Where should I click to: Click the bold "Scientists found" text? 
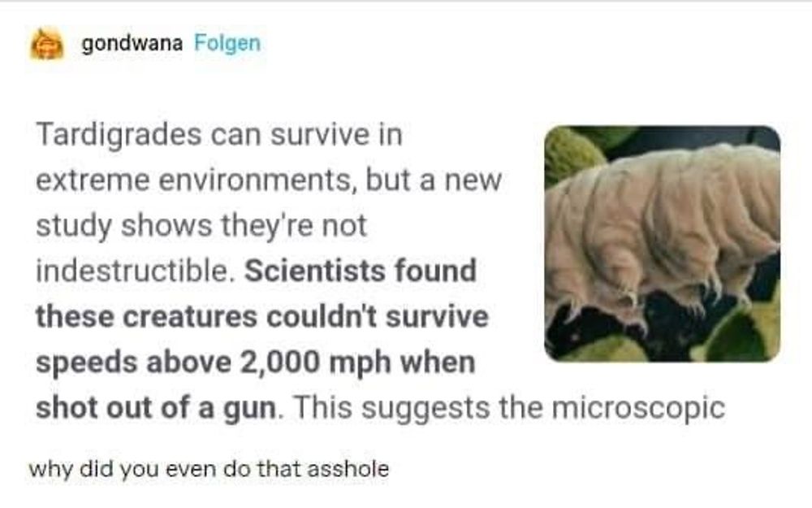[x=360, y=271]
